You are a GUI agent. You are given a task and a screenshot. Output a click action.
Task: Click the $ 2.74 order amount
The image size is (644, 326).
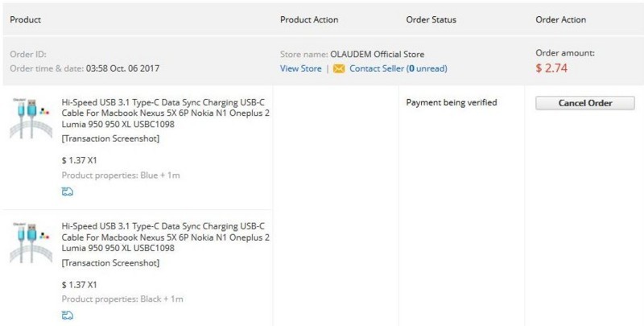coord(551,68)
